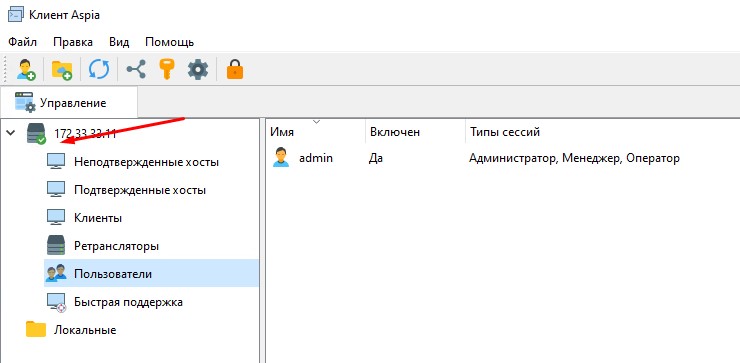Click the people icon beside Пользователи
The width and height of the screenshot is (740, 363).
pyautogui.click(x=56, y=273)
